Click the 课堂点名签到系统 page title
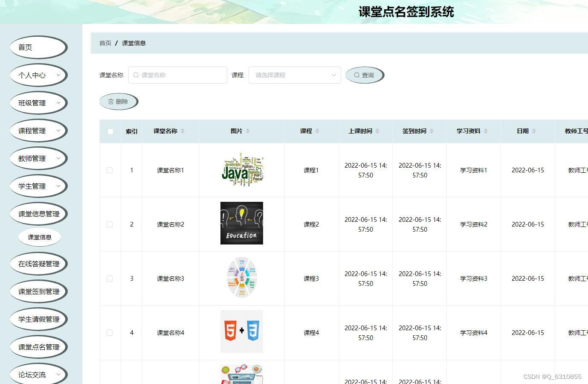The height and width of the screenshot is (384, 588). coord(406,12)
